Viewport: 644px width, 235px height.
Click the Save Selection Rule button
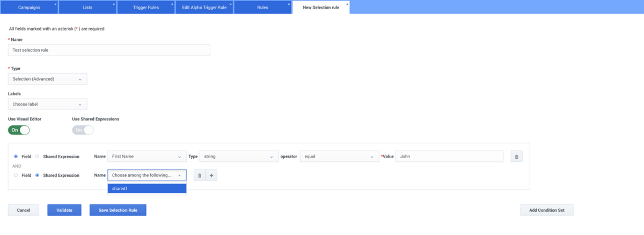click(118, 210)
